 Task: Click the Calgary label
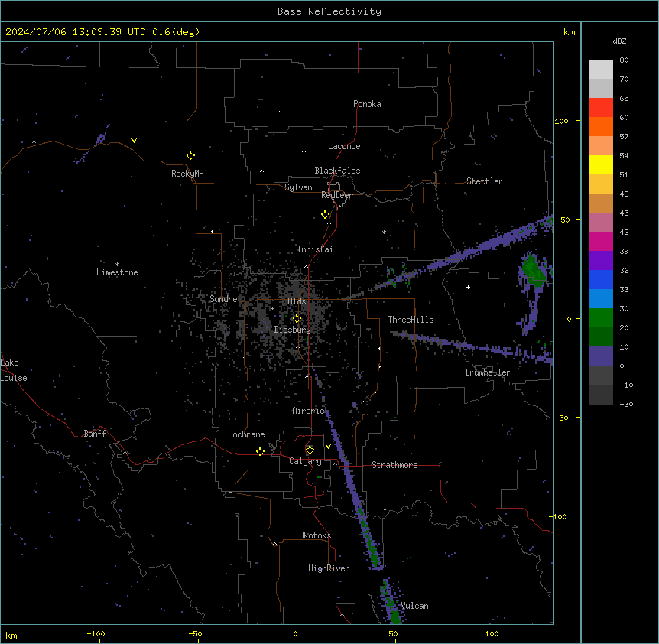pos(306,461)
